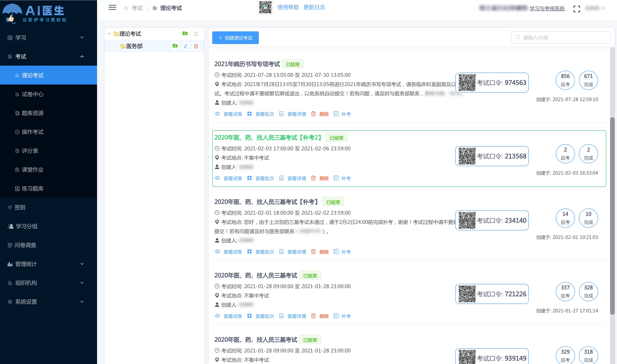Open 评分表 in sidebar
Screen dimensions: 617x364
(49, 151)
